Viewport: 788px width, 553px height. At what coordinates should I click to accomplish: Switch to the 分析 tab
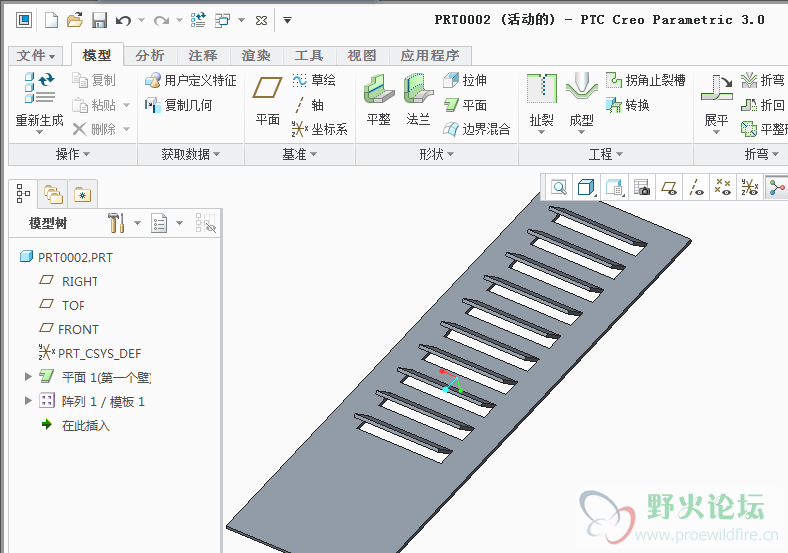150,55
